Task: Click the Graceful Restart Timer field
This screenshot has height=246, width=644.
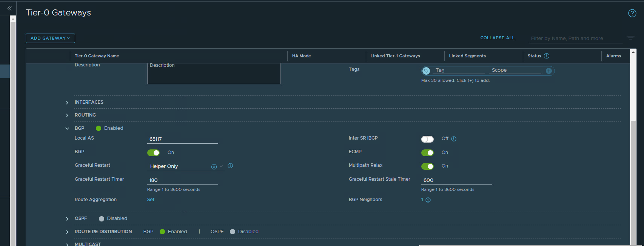Action: coord(183,180)
